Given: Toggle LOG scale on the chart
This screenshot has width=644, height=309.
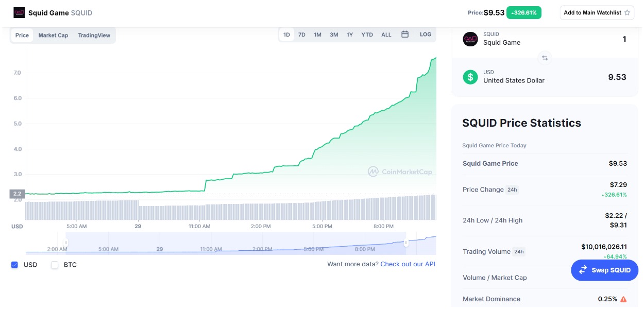Looking at the screenshot, I should 426,35.
